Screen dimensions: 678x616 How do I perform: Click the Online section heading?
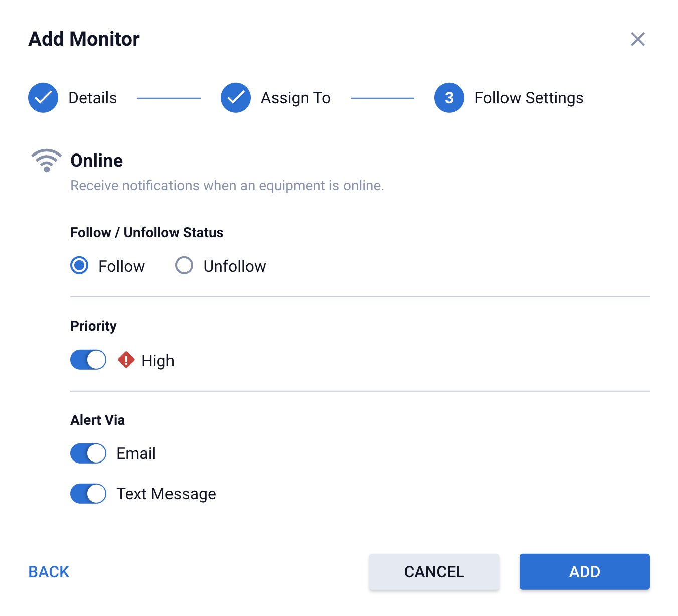[x=97, y=161]
